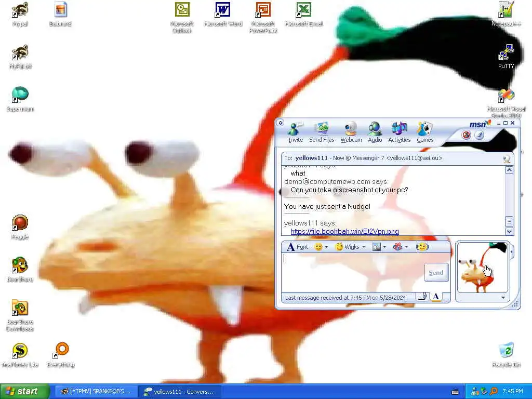This screenshot has width=532, height=399.
Task: Open the file.boohbah.win link
Action: pos(345,231)
